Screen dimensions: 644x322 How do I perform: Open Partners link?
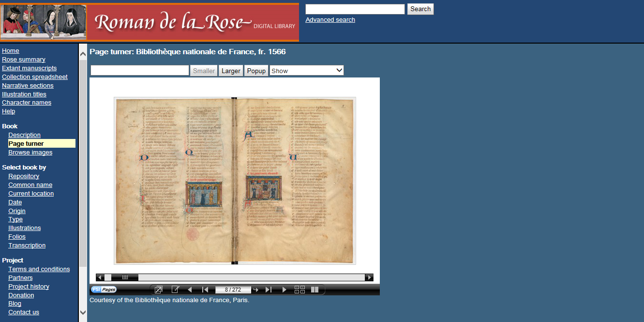tap(20, 278)
